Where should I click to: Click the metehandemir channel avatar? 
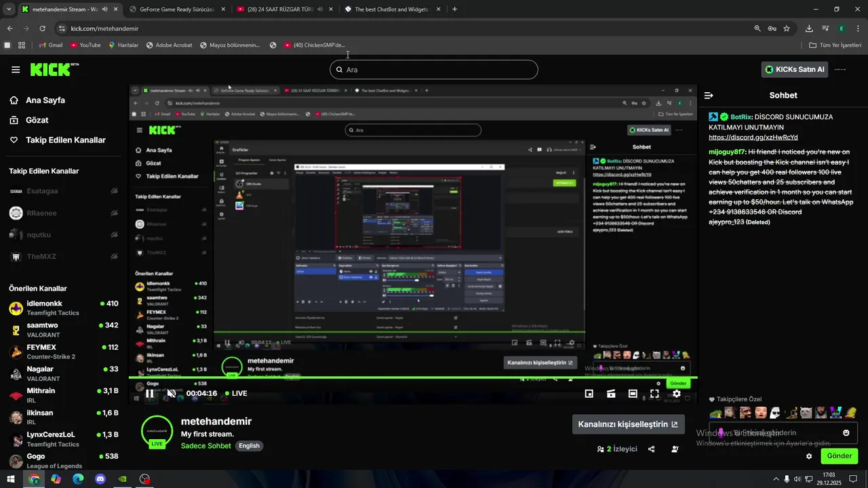(157, 432)
